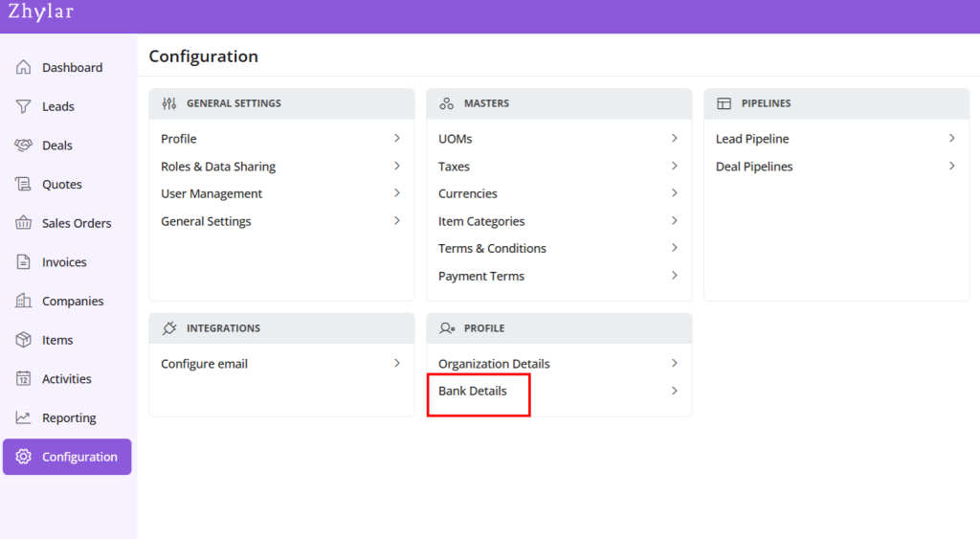Image resolution: width=980 pixels, height=539 pixels.
Task: Click the chevron next to Configure email
Action: [x=396, y=364]
